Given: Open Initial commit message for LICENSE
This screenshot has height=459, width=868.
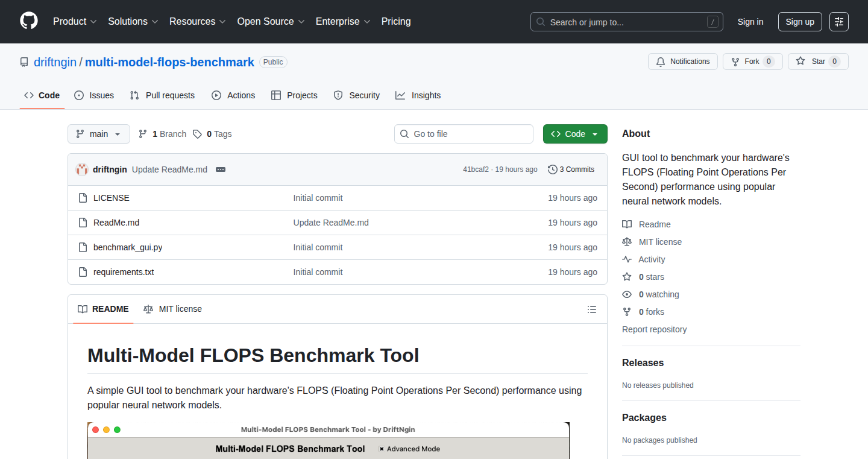Looking at the screenshot, I should point(318,198).
